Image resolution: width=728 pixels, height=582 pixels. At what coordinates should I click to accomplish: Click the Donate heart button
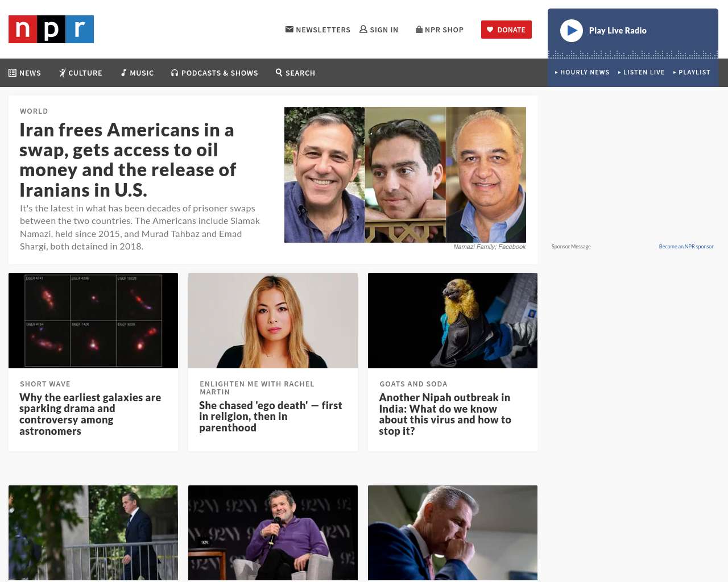(506, 30)
